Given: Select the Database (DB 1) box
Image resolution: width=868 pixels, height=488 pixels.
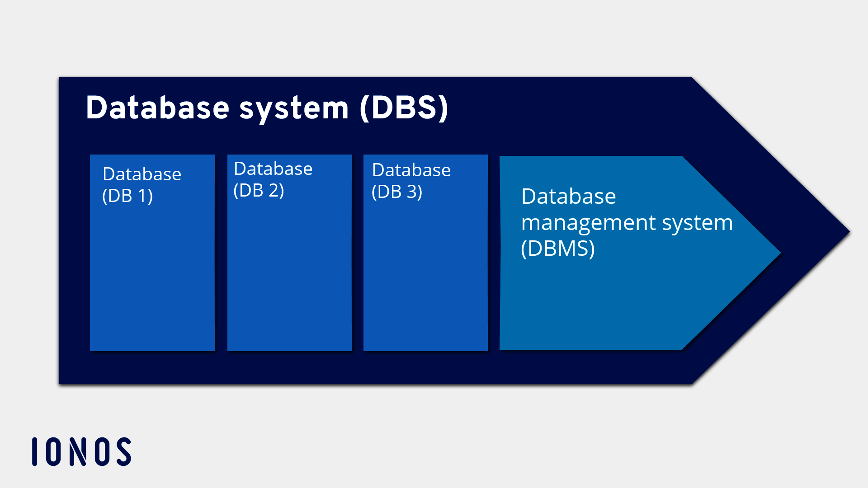Looking at the screenshot, I should (x=152, y=271).
